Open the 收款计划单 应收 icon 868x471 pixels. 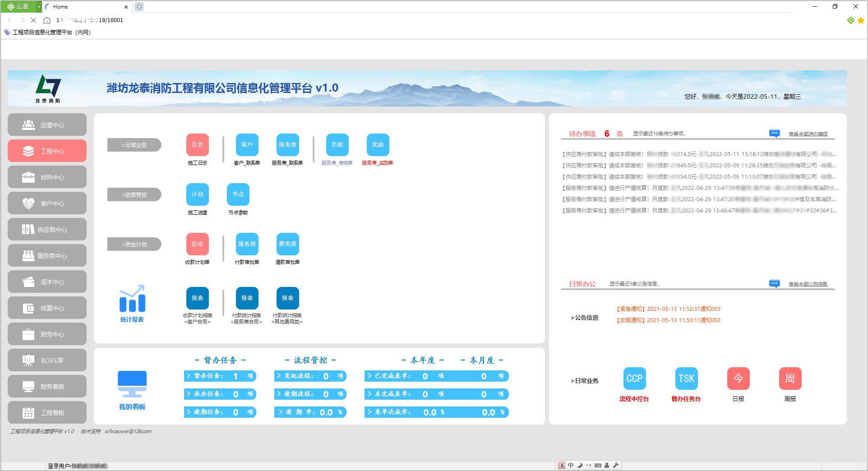[x=197, y=244]
